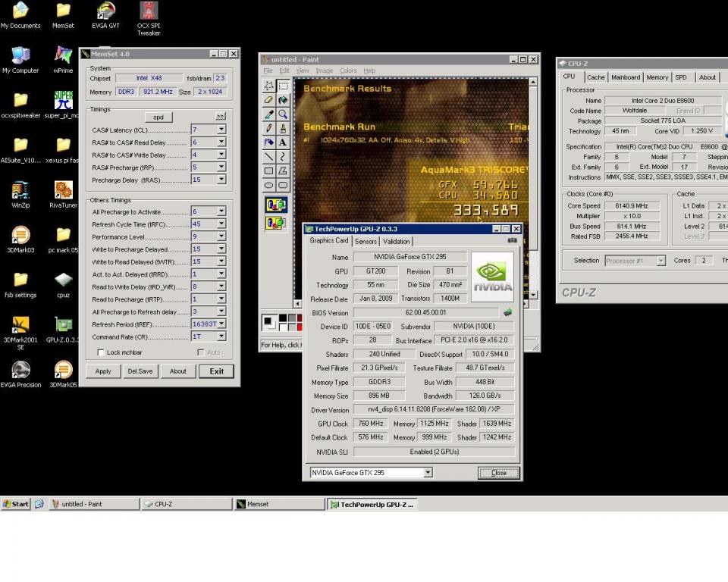The width and height of the screenshot is (728, 582).
Task: Click the Close button in GPU-Z
Action: pos(499,473)
